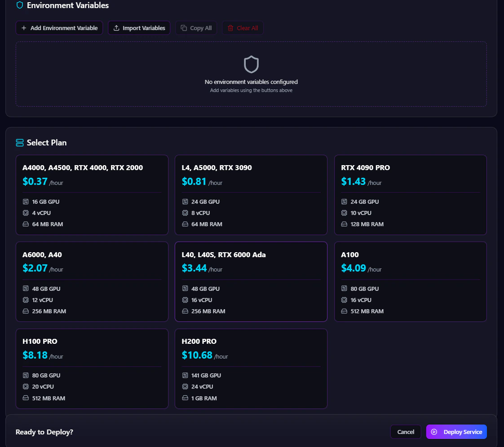Click the 48 GB GPU text in L40 card
The height and width of the screenshot is (447, 504).
(x=205, y=289)
